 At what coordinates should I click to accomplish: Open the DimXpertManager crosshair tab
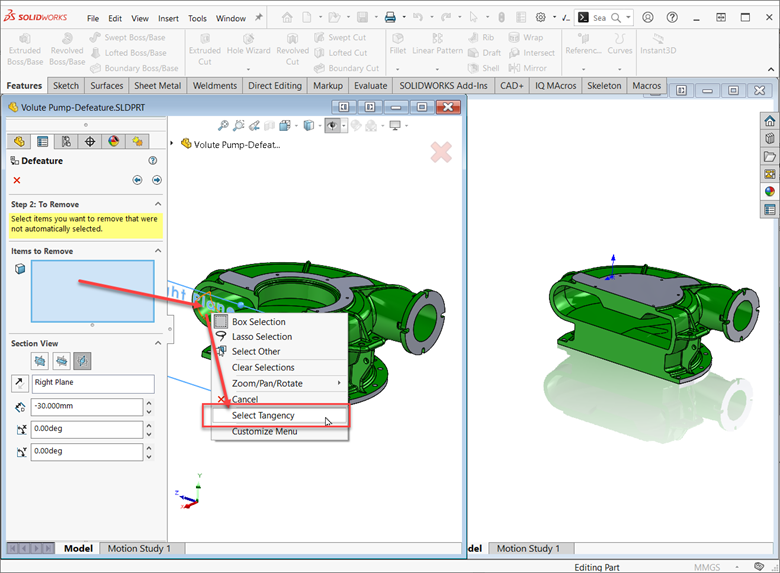(x=90, y=142)
